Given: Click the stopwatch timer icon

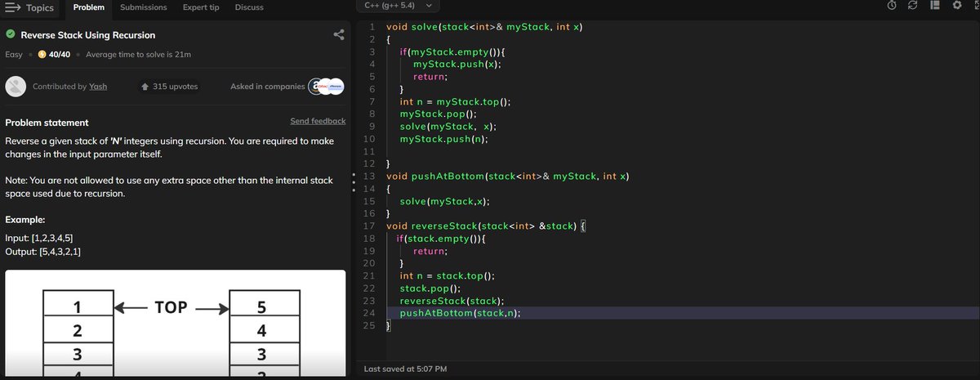Looking at the screenshot, I should tap(893, 5).
